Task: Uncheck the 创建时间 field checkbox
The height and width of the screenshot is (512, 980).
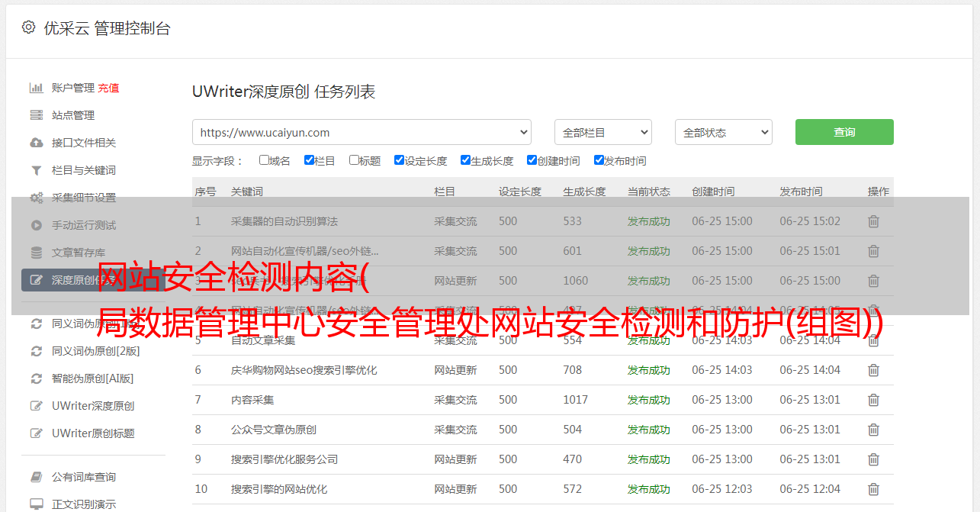Action: tap(532, 160)
